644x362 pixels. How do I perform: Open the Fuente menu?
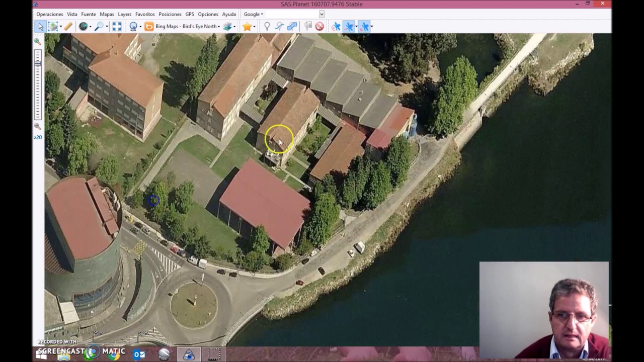pyautogui.click(x=89, y=14)
